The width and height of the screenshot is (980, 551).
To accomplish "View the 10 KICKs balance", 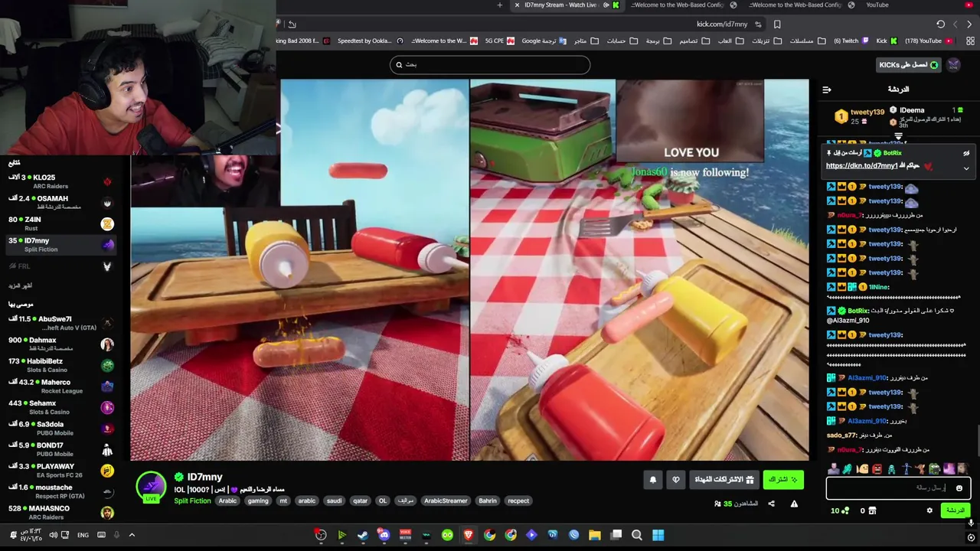I will [839, 510].
